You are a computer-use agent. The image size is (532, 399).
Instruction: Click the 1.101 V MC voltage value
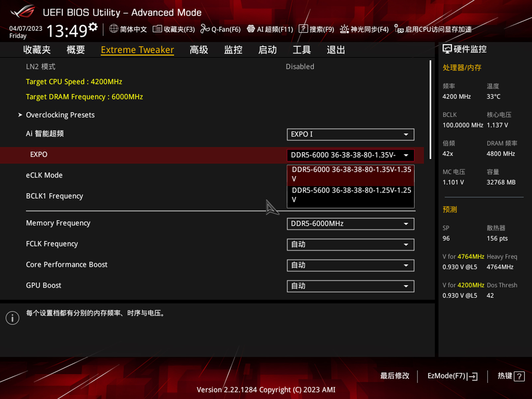point(453,183)
